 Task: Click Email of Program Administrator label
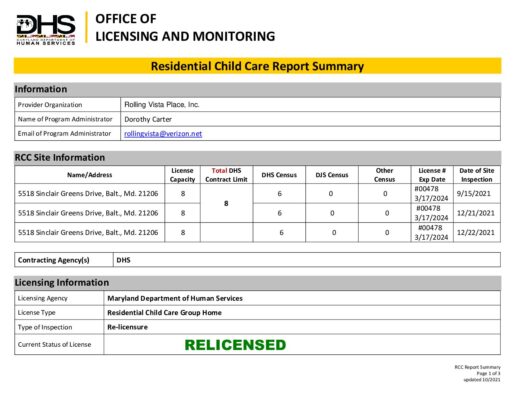[64, 133]
